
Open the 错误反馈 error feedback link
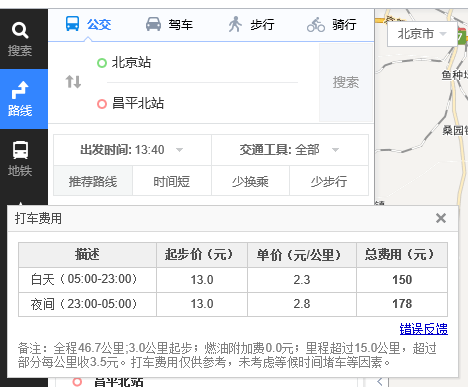[424, 329]
